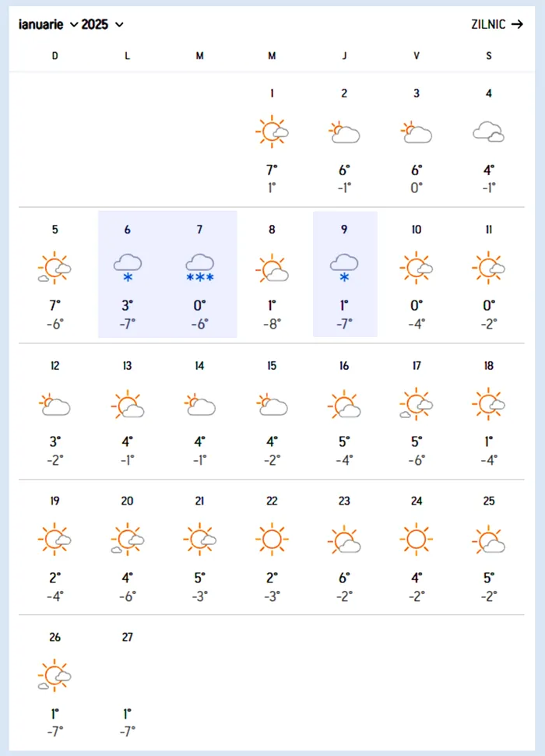
Task: Select the sun and clouds icon on January 26
Action: (x=55, y=676)
